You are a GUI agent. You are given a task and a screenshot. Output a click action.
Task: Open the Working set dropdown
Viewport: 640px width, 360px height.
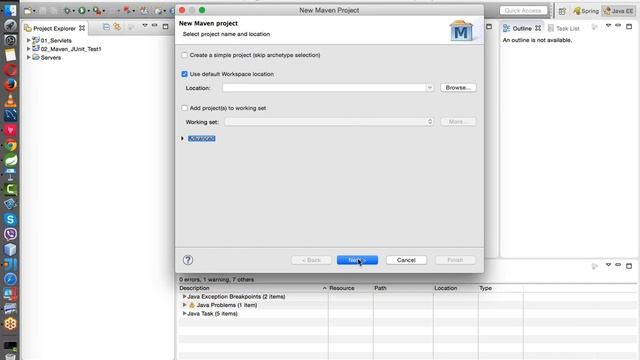329,122
